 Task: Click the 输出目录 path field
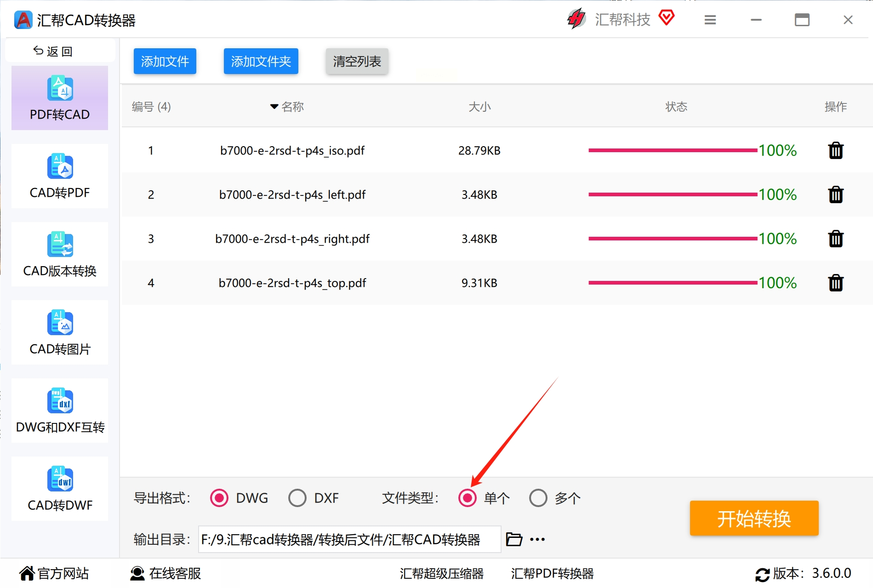click(x=349, y=539)
